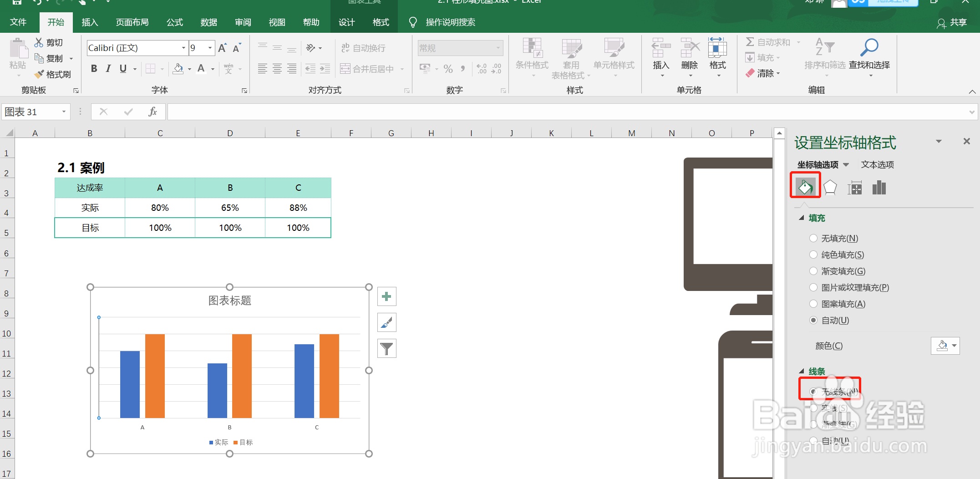Click the Chart Styles brush button
980x479 pixels.
click(387, 323)
